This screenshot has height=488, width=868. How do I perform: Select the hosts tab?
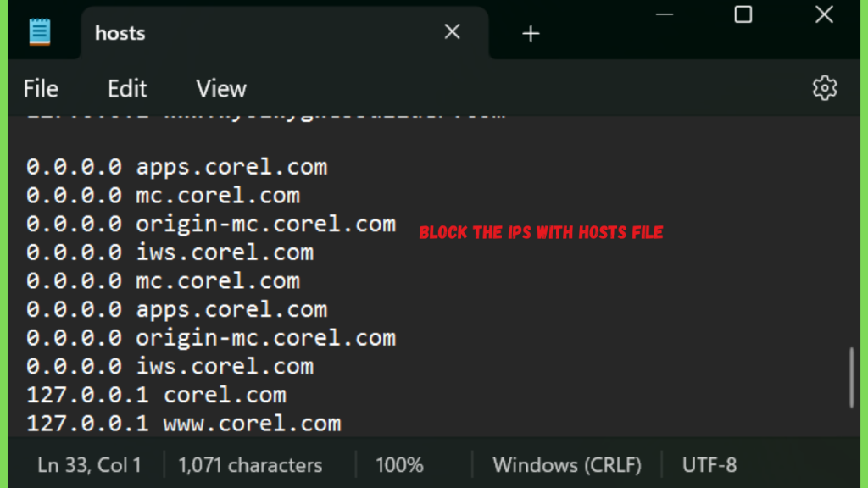pyautogui.click(x=120, y=34)
